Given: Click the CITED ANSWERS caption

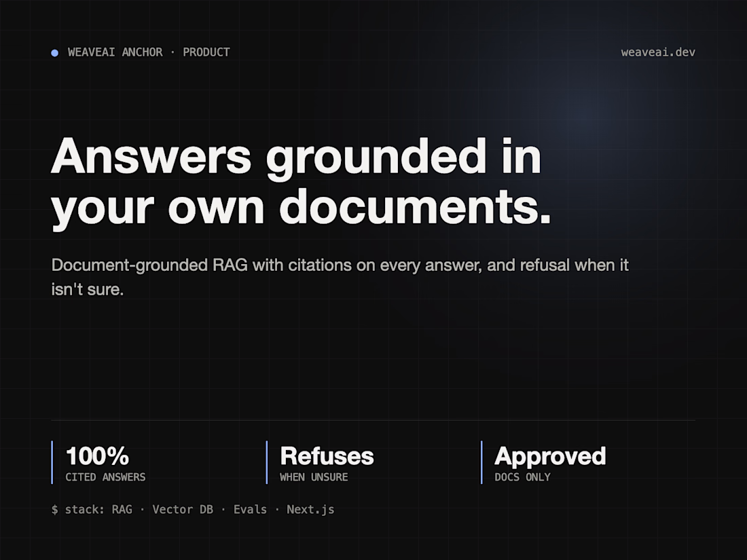Looking at the screenshot, I should point(105,477).
